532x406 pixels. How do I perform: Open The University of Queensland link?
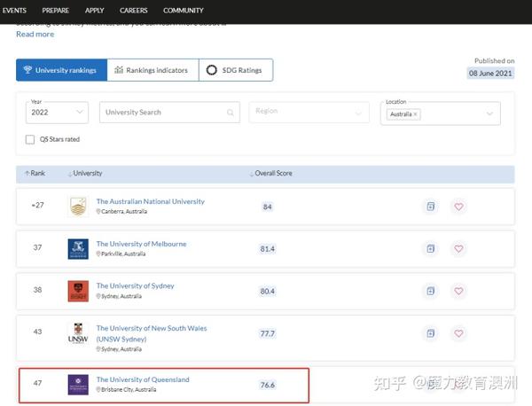pyautogui.click(x=143, y=379)
